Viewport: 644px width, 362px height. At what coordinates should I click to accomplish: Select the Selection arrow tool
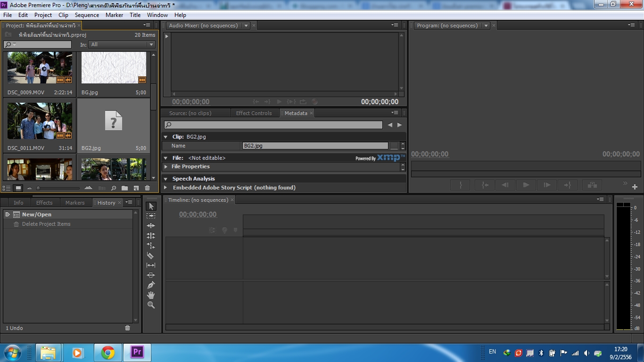click(x=151, y=206)
